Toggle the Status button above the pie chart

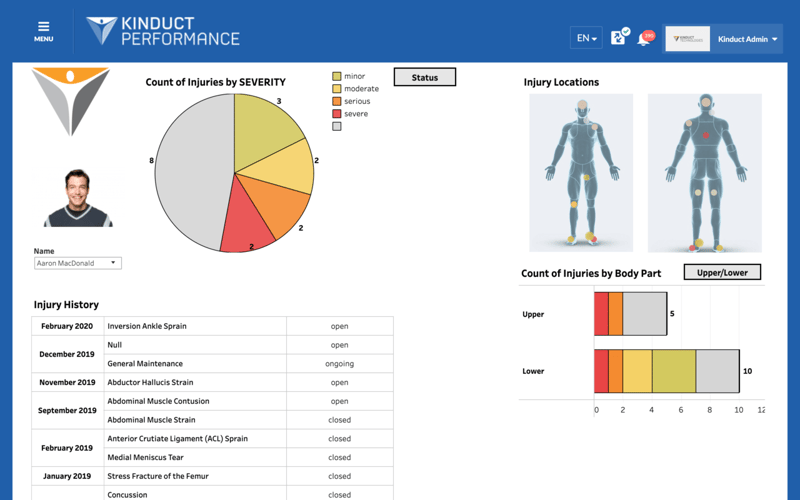[425, 77]
